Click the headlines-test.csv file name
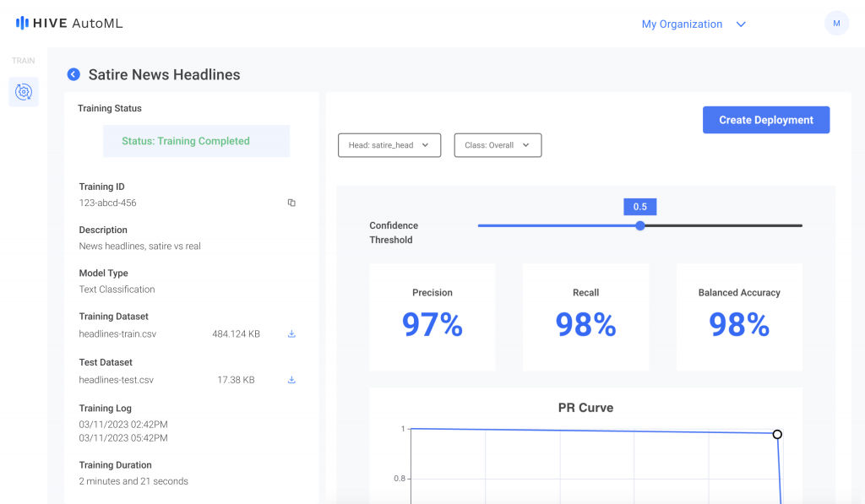Viewport: 865px width, 504px height. pos(117,380)
